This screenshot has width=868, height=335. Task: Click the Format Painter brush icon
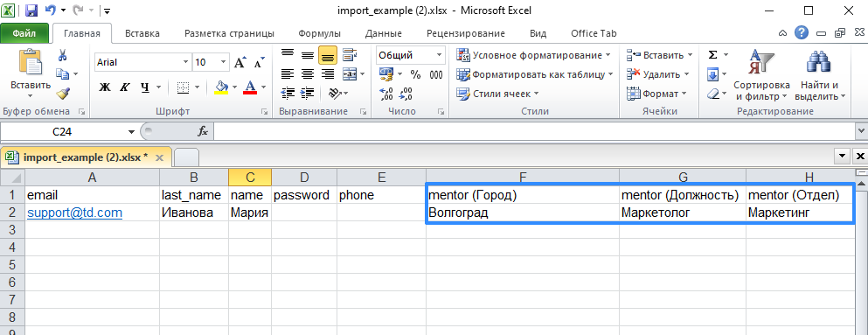pos(63,93)
